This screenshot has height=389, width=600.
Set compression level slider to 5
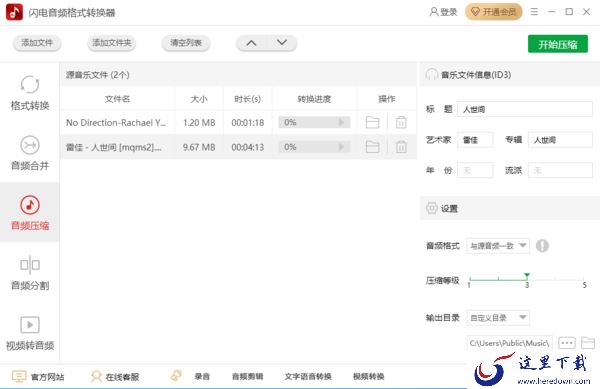[584, 279]
